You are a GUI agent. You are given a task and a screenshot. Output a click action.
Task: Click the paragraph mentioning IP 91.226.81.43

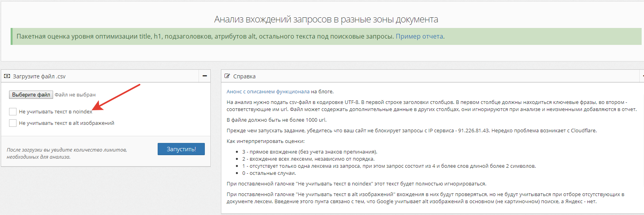tap(411, 130)
